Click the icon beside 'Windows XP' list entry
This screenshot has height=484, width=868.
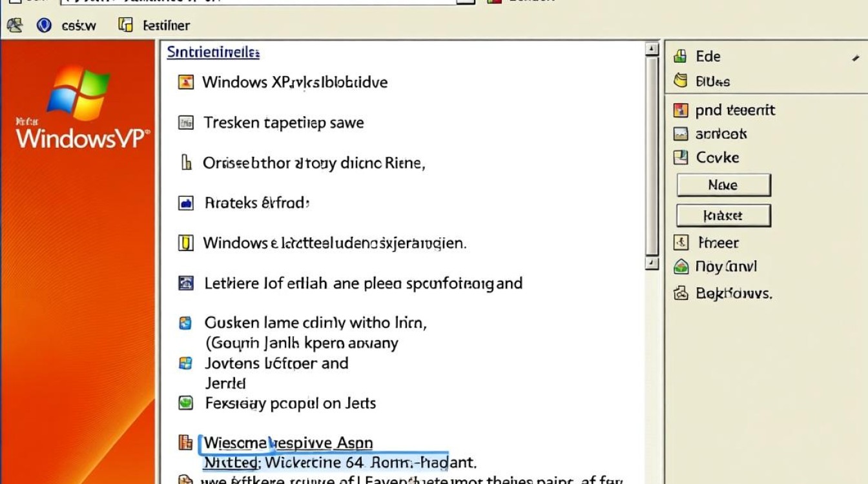pos(185,82)
